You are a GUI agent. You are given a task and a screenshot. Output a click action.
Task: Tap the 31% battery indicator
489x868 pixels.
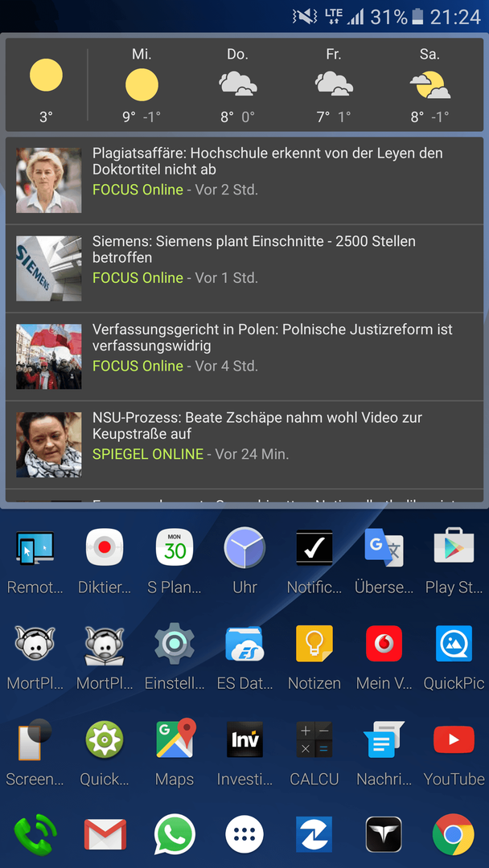(397, 17)
